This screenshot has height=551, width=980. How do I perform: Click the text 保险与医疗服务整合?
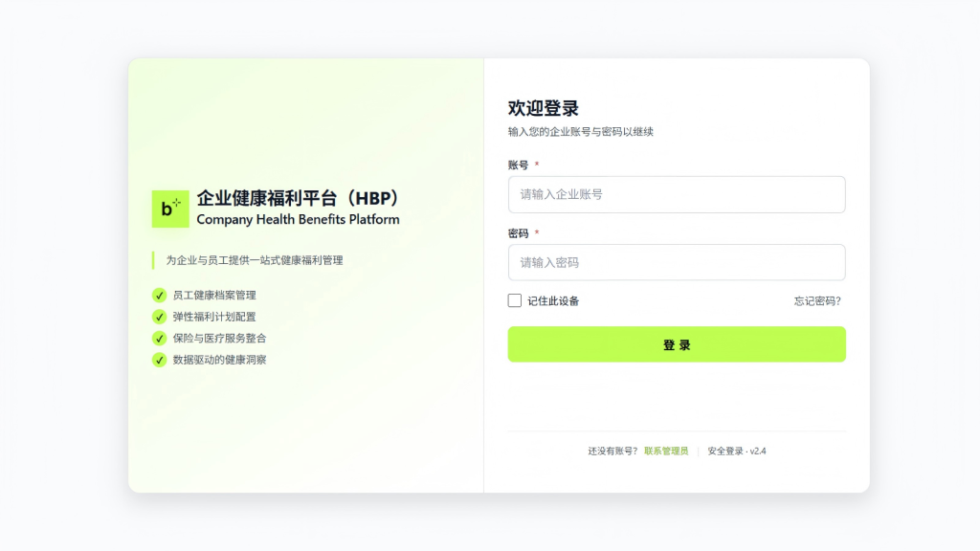[219, 339]
